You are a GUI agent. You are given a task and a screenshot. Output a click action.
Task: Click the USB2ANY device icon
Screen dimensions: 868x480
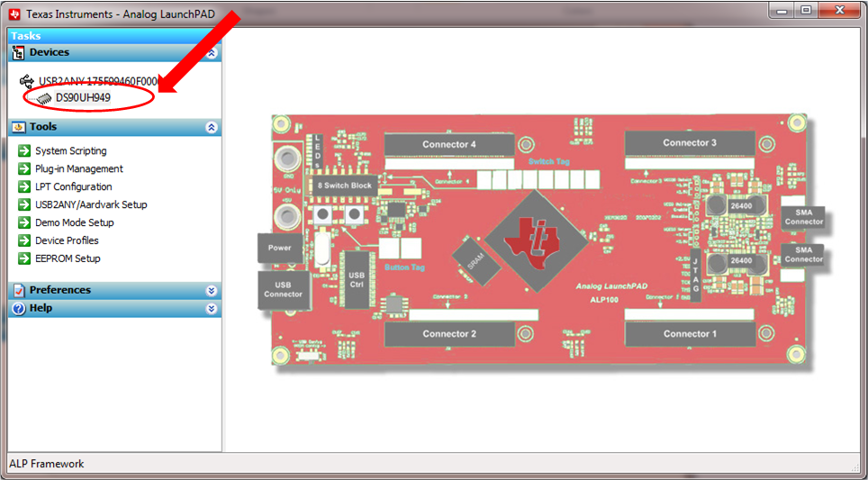click(26, 81)
